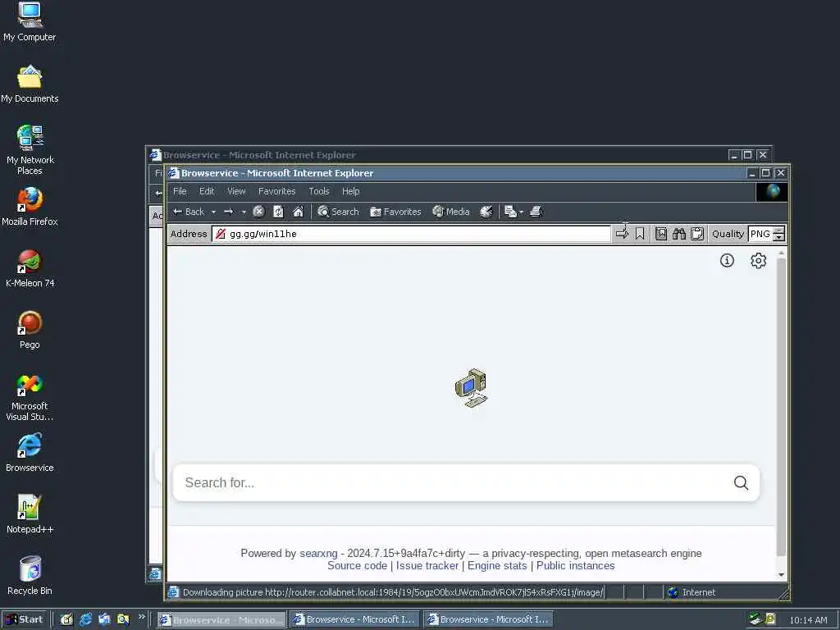Screen dimensions: 840x630
Task: Switch to second Browservice taskbar button
Action: click(x=354, y=619)
